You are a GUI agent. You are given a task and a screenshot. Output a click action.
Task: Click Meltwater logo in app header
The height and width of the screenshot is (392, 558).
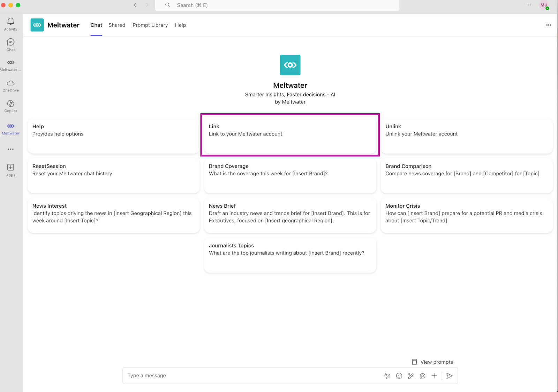pos(37,25)
